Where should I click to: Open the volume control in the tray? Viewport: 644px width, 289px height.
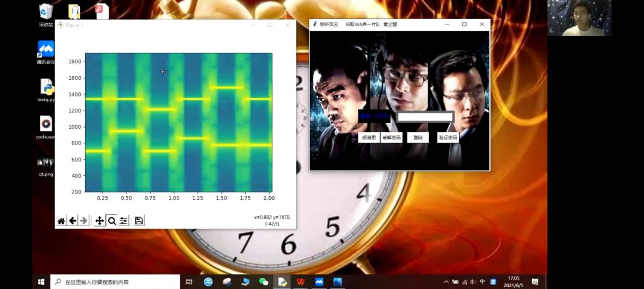[x=473, y=282]
